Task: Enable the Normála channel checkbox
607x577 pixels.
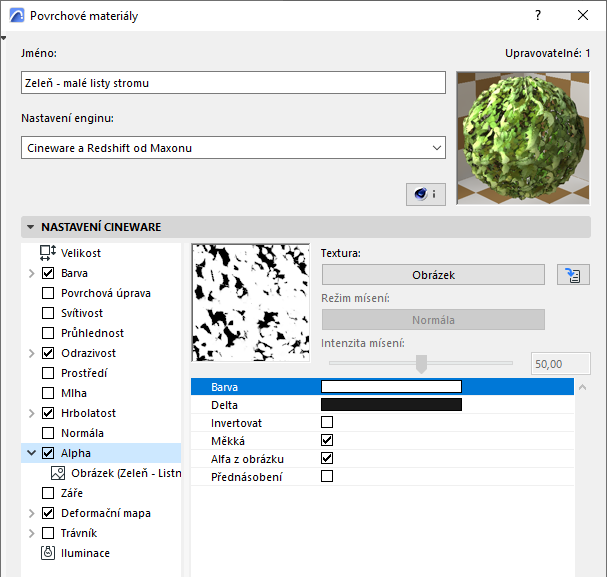Action: click(48, 433)
